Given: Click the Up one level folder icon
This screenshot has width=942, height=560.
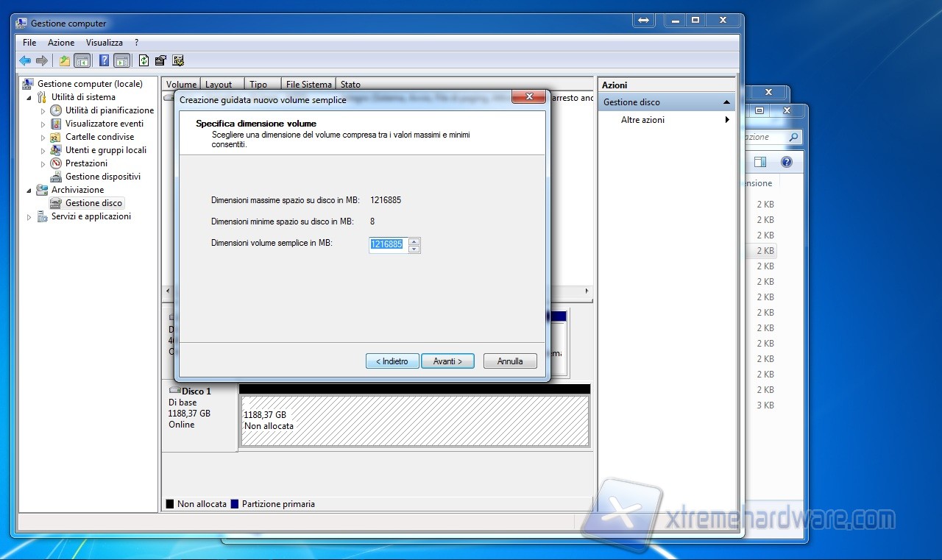Looking at the screenshot, I should pyautogui.click(x=65, y=60).
